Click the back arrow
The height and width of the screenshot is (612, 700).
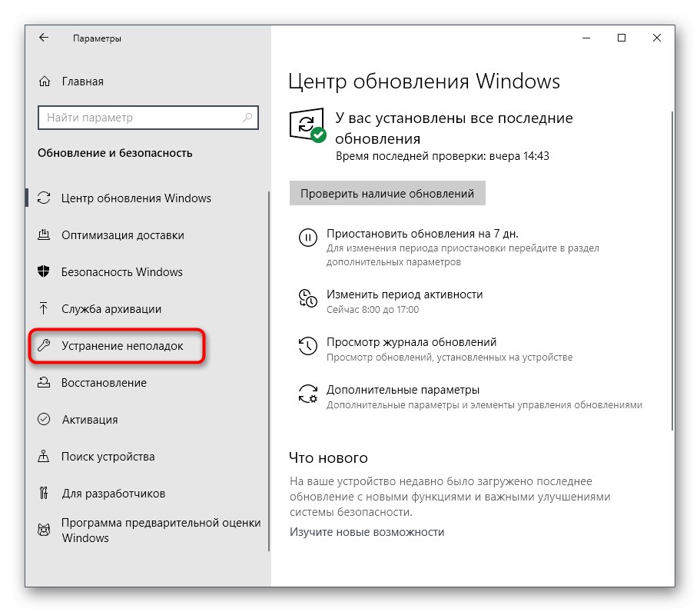[x=44, y=38]
